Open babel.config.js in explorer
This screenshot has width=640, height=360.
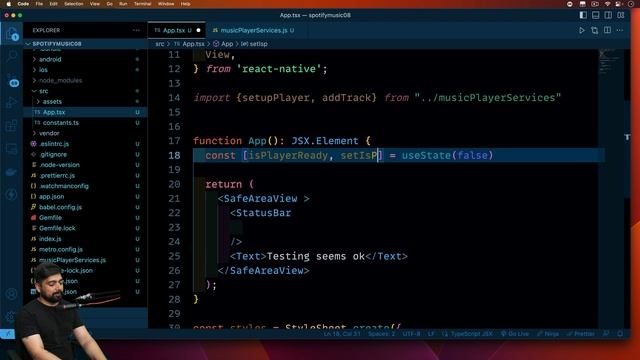[x=85, y=207]
